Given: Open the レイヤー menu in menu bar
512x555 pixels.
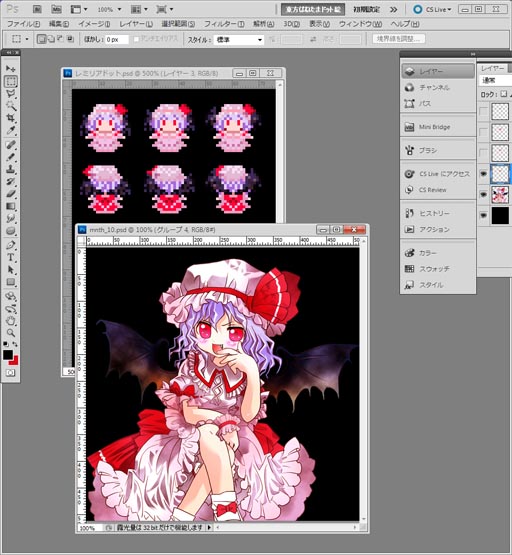Looking at the screenshot, I should click(x=136, y=24).
